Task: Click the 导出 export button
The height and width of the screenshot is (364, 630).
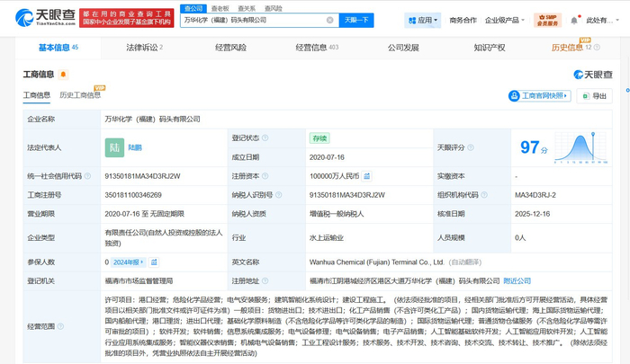Action: [x=595, y=96]
